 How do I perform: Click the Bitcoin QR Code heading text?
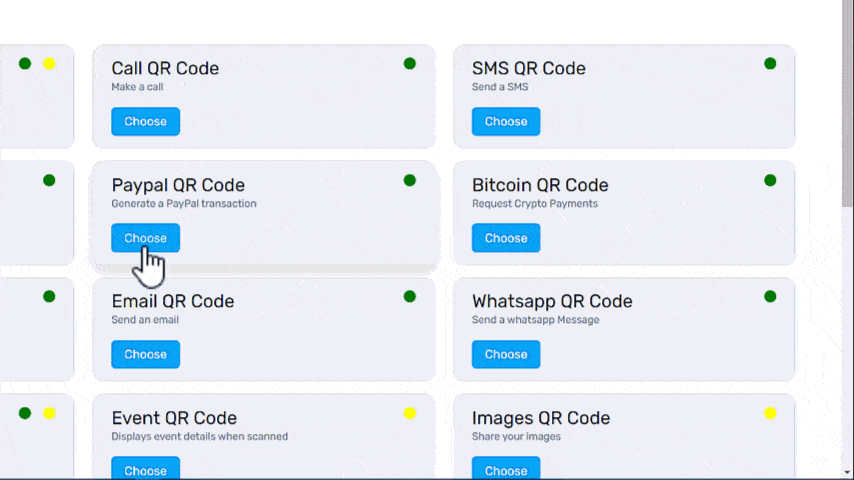540,185
